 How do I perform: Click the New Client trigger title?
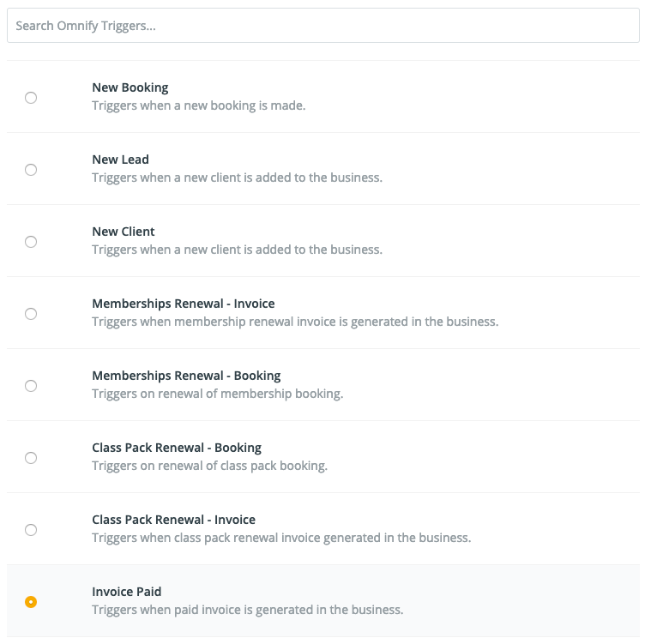[x=124, y=232]
